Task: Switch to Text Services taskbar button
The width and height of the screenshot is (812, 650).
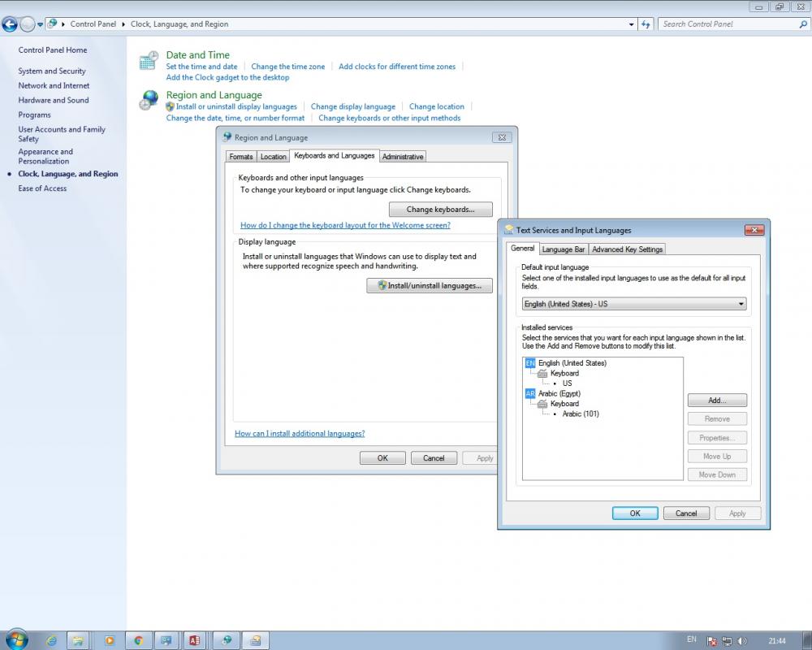Action: (x=255, y=641)
